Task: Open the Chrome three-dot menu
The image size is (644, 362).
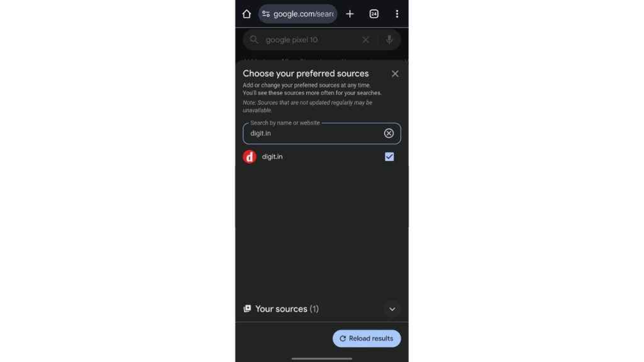Action: 397,14
